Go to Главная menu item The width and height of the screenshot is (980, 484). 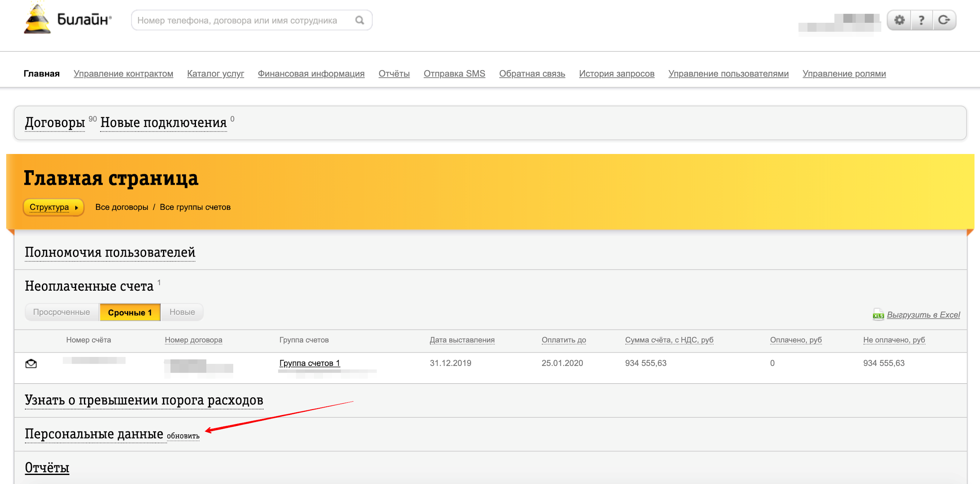click(x=42, y=74)
